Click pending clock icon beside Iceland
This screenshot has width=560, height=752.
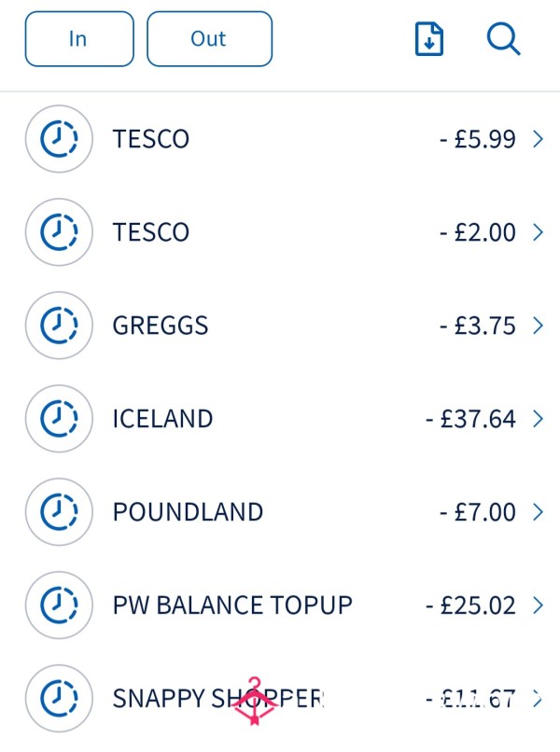59,419
